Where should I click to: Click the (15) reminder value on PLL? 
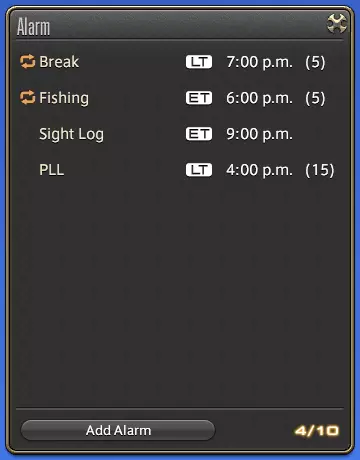320,170
